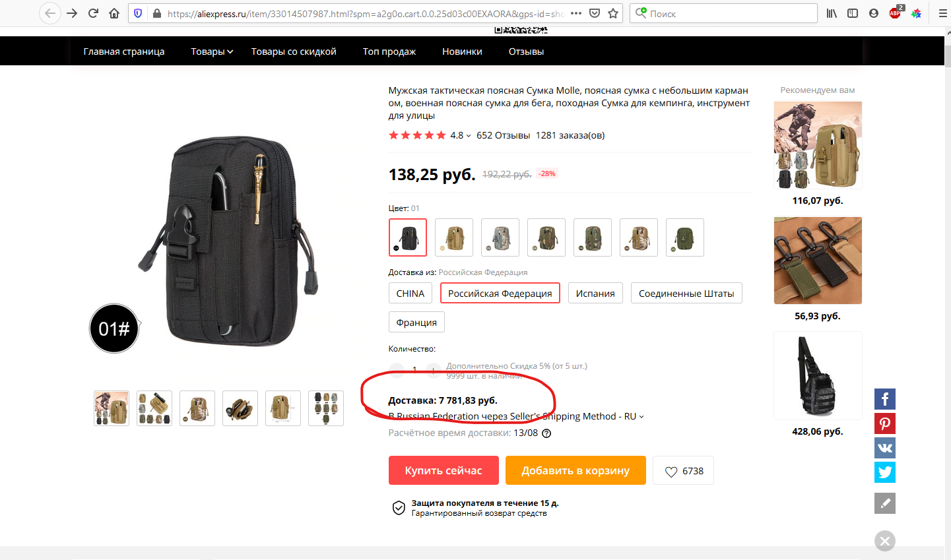The image size is (951, 560).
Task: Bookmark this page with the star icon
Action: pos(613,13)
